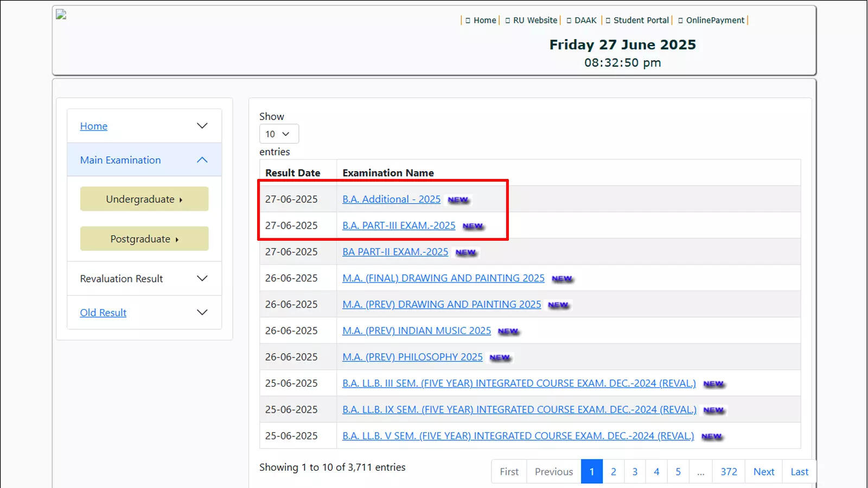The image size is (868, 488).
Task: Expand the Home section chevron
Action: click(202, 126)
